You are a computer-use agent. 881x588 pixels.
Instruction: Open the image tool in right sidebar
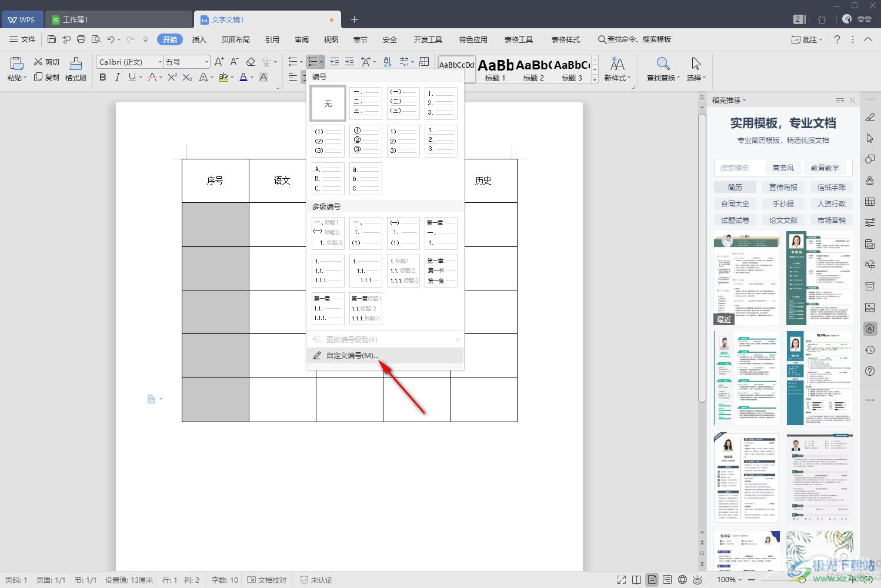870,308
